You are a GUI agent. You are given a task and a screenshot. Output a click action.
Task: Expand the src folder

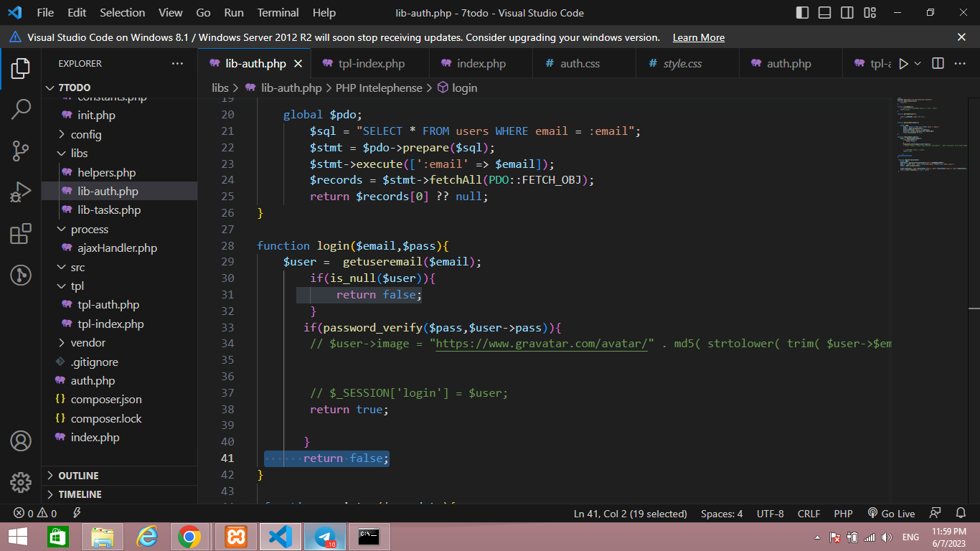click(x=118, y=267)
